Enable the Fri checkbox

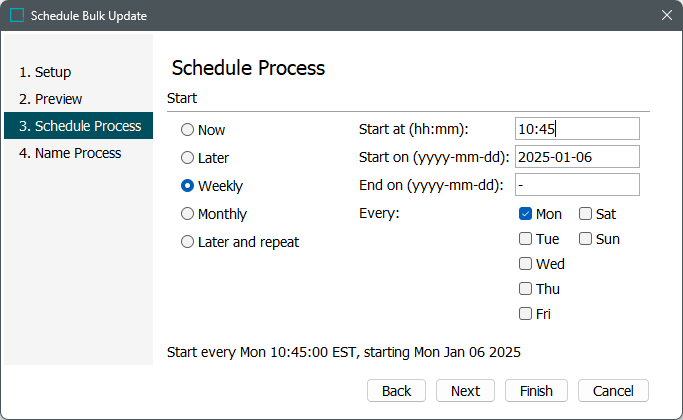pyautogui.click(x=526, y=314)
